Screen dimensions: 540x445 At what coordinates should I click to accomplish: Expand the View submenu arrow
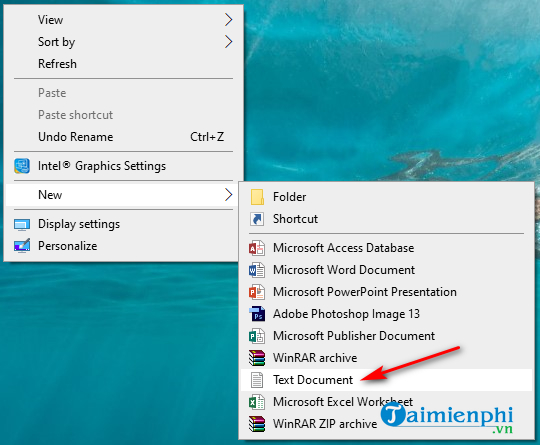(228, 20)
